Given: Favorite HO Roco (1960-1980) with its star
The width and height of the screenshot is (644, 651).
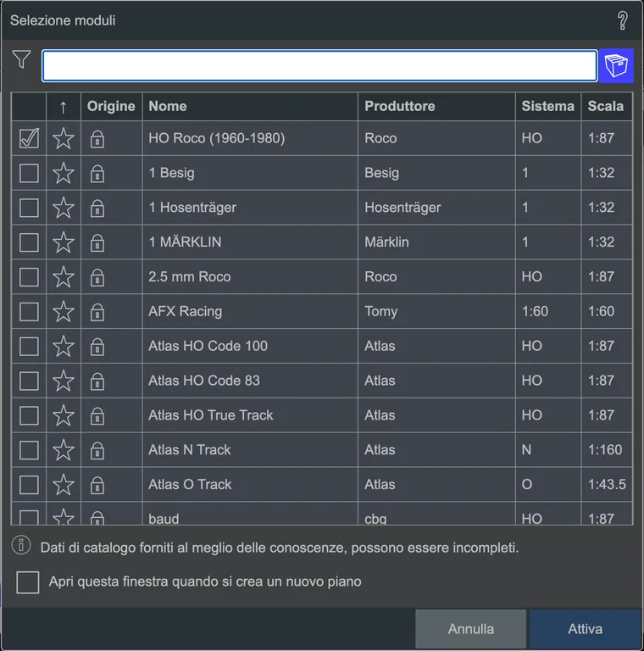Looking at the screenshot, I should (x=63, y=138).
